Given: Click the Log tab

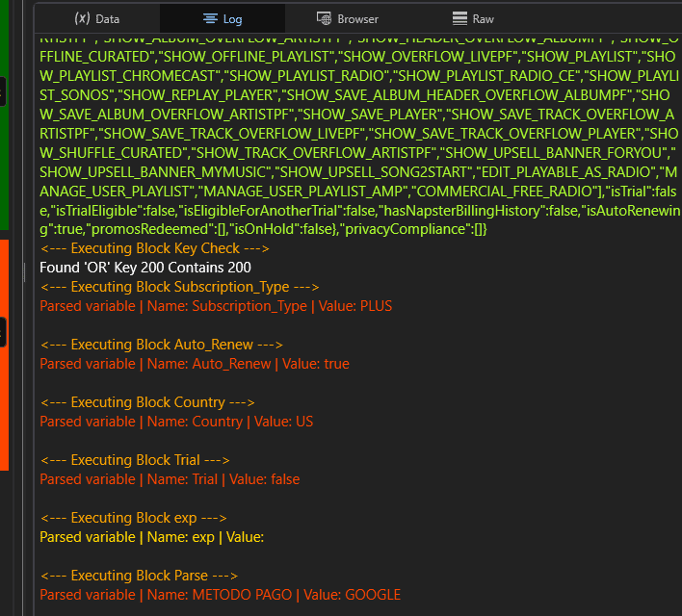Looking at the screenshot, I should pos(223,18).
